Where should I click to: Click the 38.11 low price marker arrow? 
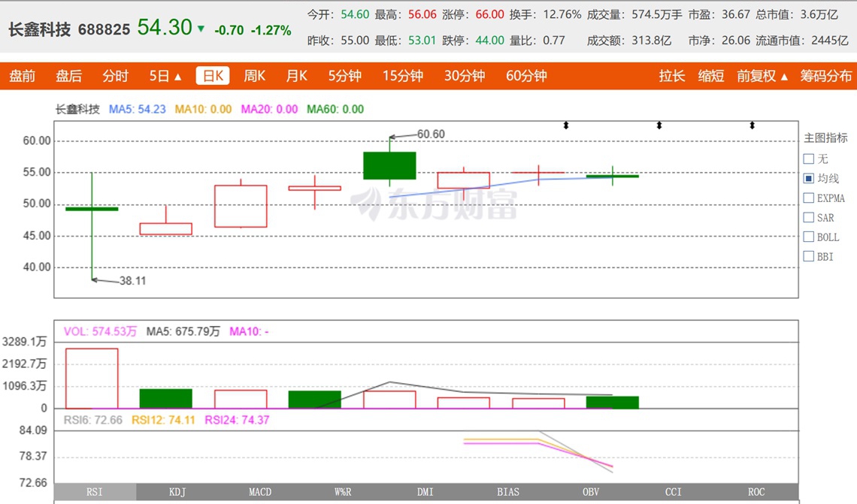point(95,280)
